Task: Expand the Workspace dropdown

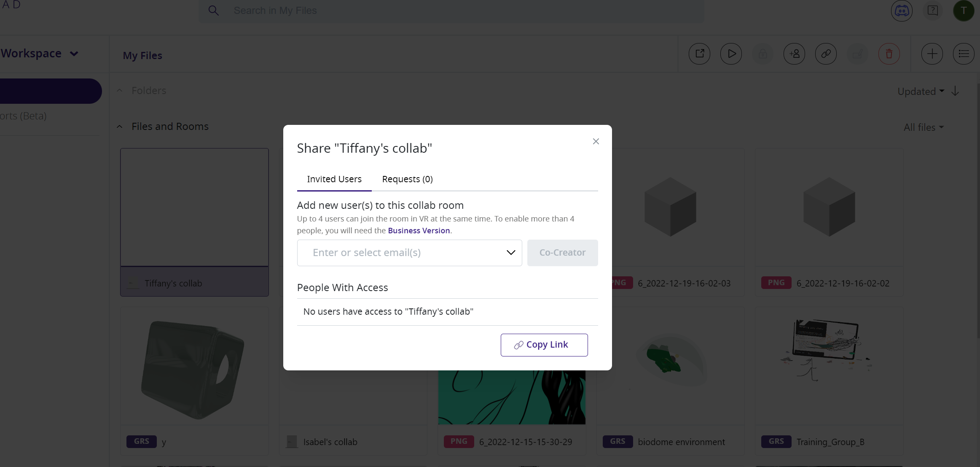Action: point(39,54)
